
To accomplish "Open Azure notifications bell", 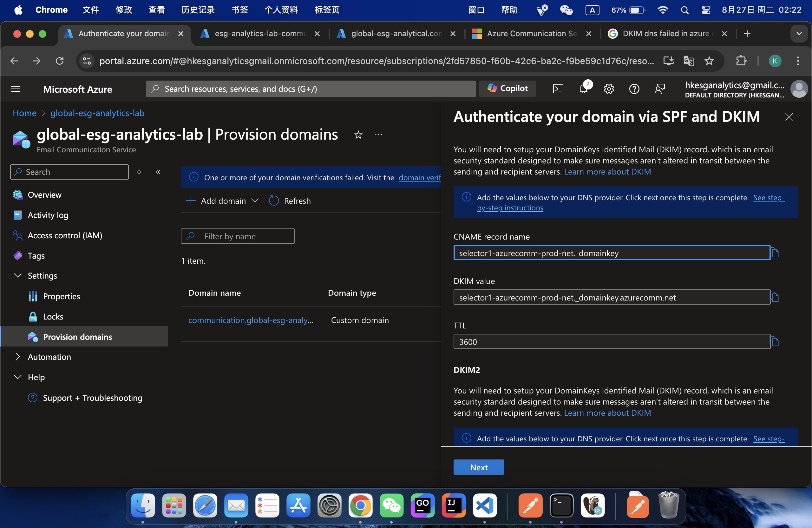I will coord(584,89).
